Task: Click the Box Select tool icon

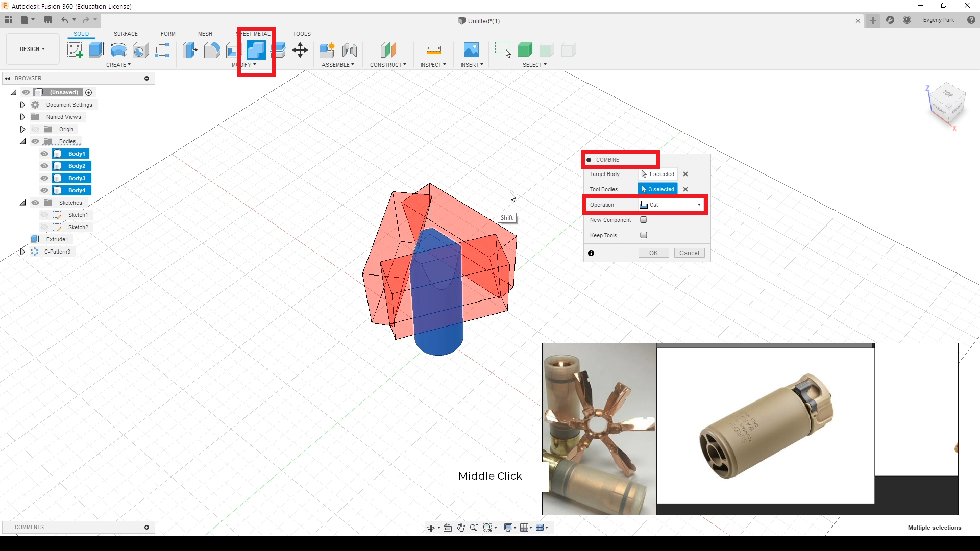Action: coord(502,49)
